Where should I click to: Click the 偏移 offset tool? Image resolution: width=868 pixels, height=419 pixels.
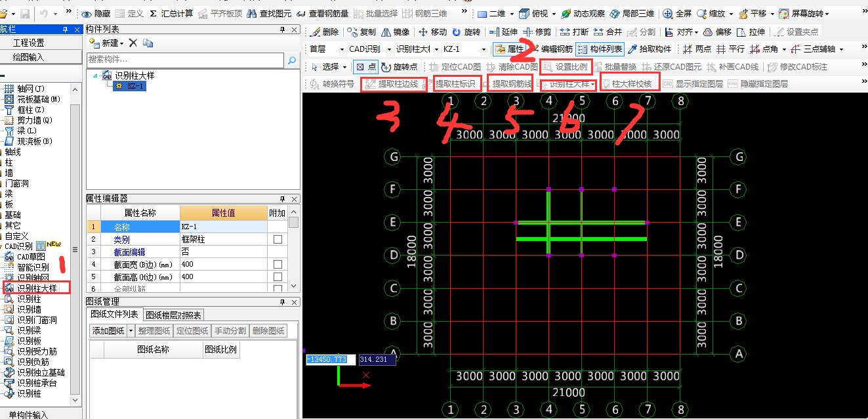click(x=717, y=32)
